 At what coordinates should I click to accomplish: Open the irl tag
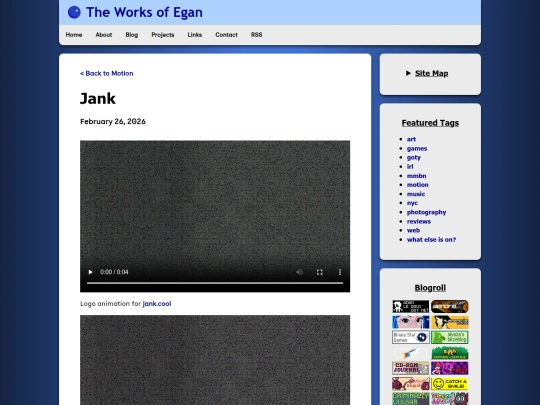coord(410,167)
